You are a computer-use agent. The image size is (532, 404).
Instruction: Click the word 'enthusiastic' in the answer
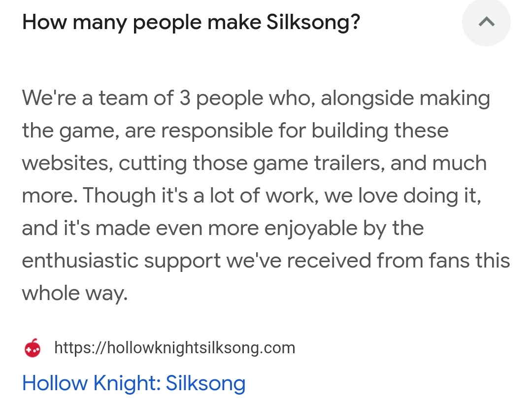80,261
